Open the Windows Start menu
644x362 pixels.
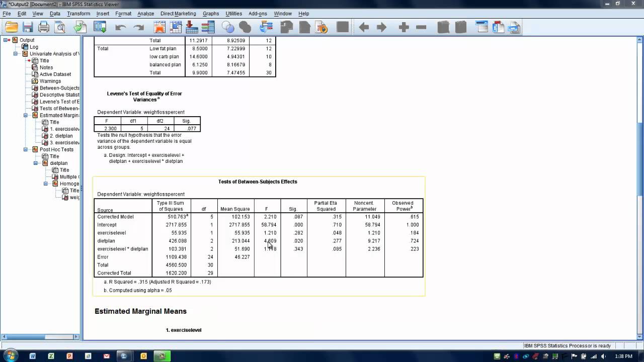[11, 356]
